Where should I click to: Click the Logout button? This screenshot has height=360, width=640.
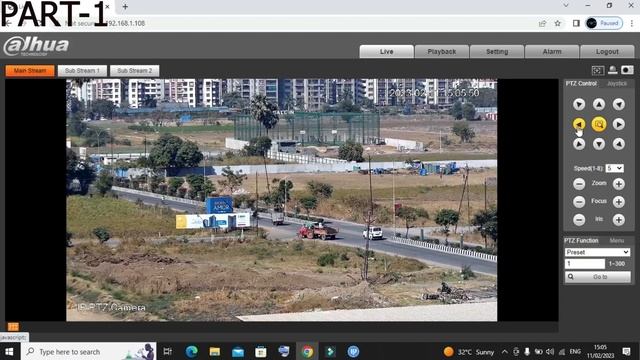tap(607, 52)
